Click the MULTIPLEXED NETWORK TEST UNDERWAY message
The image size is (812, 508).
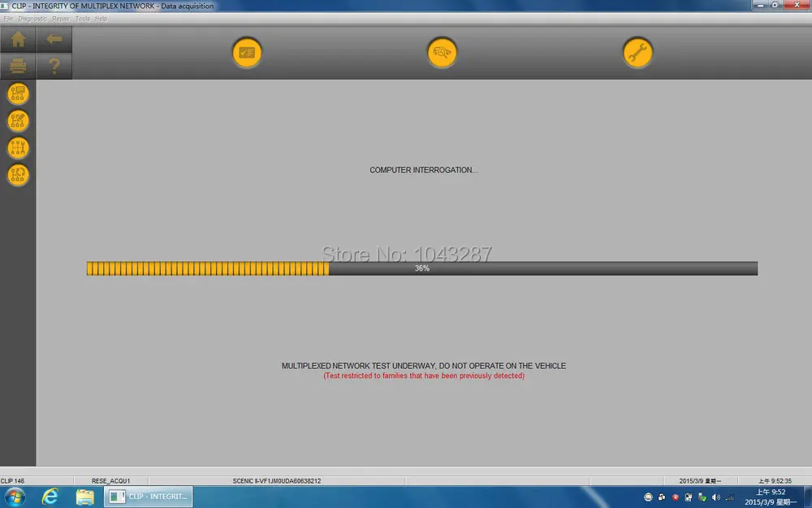(x=424, y=366)
